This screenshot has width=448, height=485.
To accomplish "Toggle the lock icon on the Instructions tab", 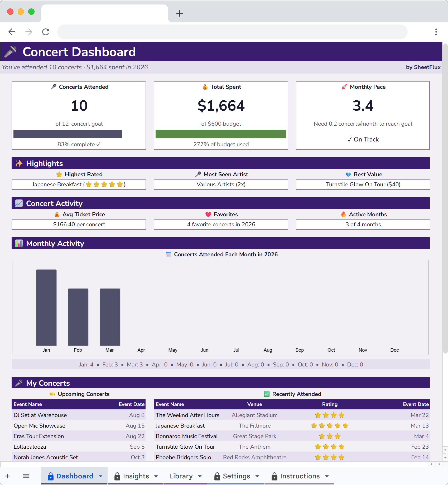I will 274,476.
